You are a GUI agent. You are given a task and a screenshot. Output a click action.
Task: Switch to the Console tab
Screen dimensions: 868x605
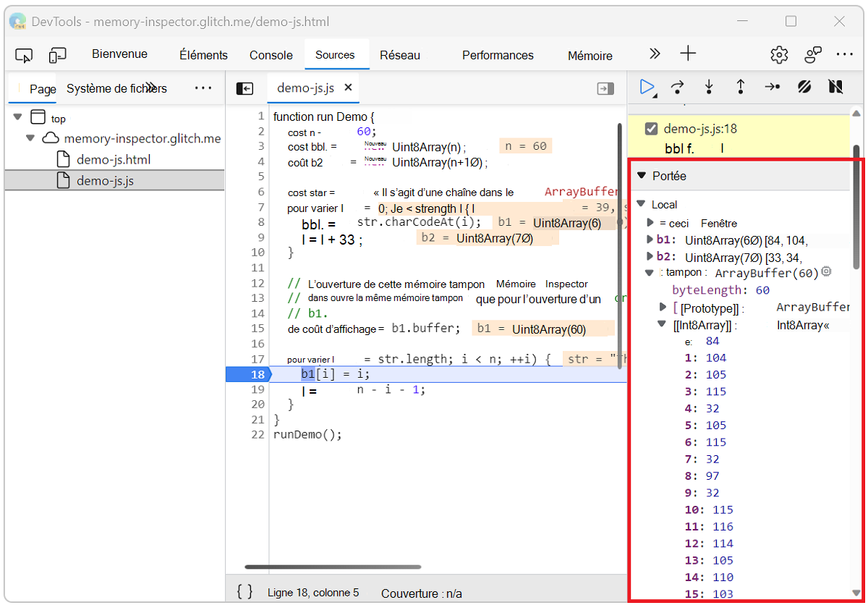[x=271, y=55]
